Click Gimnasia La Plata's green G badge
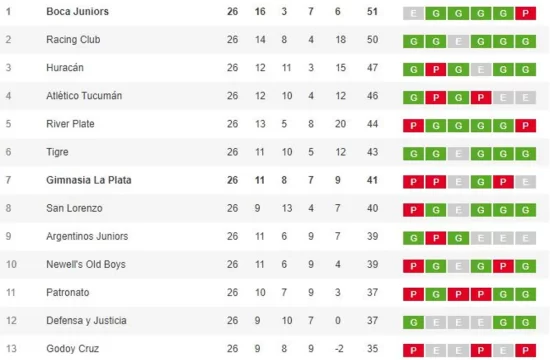The height and width of the screenshot is (360, 550). 481,182
